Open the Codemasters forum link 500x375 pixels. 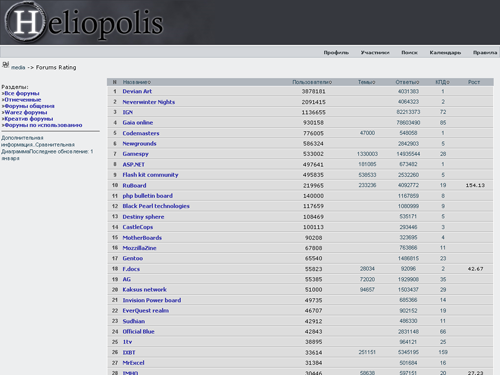click(x=141, y=133)
